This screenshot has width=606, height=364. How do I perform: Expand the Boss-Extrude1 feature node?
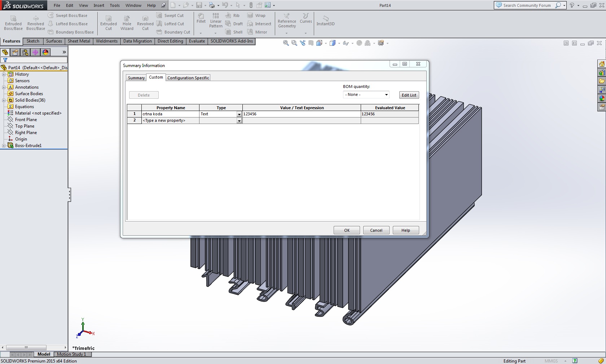[4, 146]
